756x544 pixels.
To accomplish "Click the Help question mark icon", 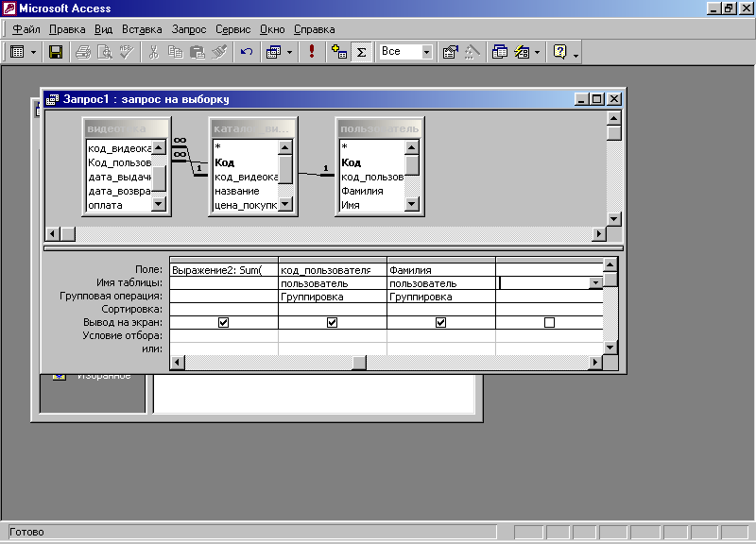I will click(x=559, y=52).
